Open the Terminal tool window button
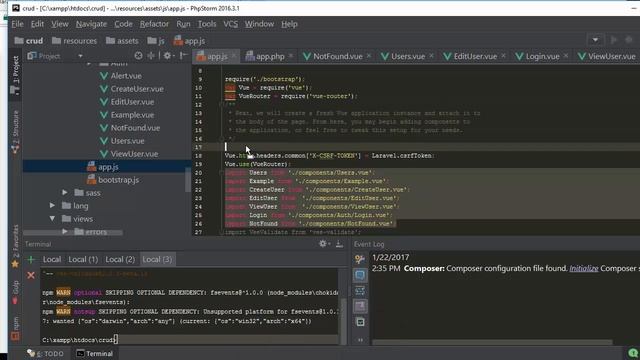The height and width of the screenshot is (360, 640). click(x=95, y=353)
